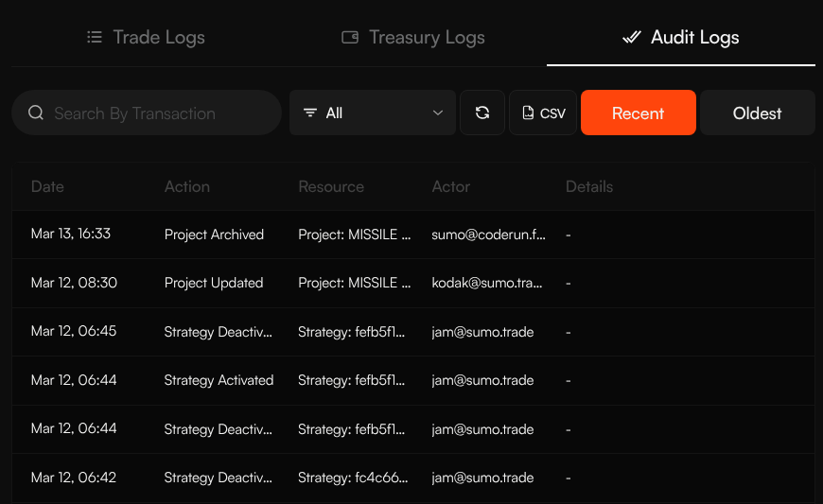Image resolution: width=823 pixels, height=504 pixels.
Task: Click the refresh logs icon button
Action: click(482, 113)
